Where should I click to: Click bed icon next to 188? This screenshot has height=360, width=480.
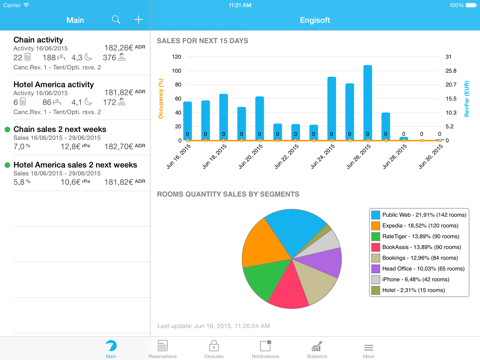[x=61, y=57]
